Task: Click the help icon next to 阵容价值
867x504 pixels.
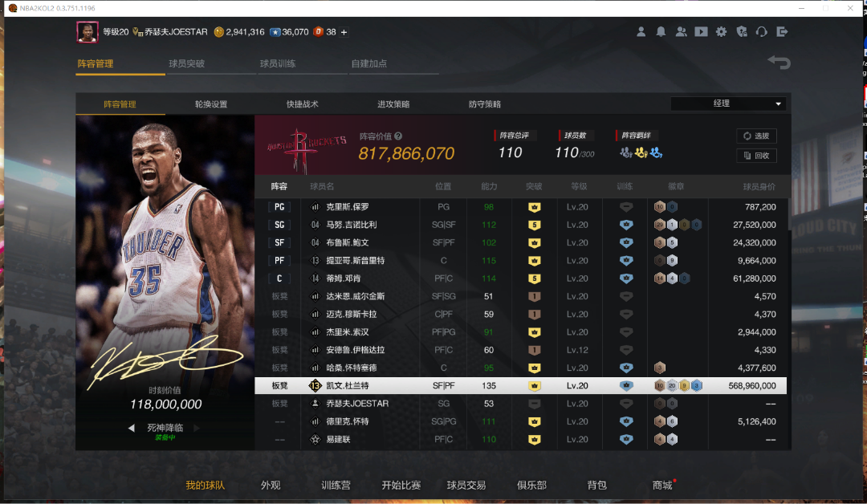Action: click(x=398, y=136)
